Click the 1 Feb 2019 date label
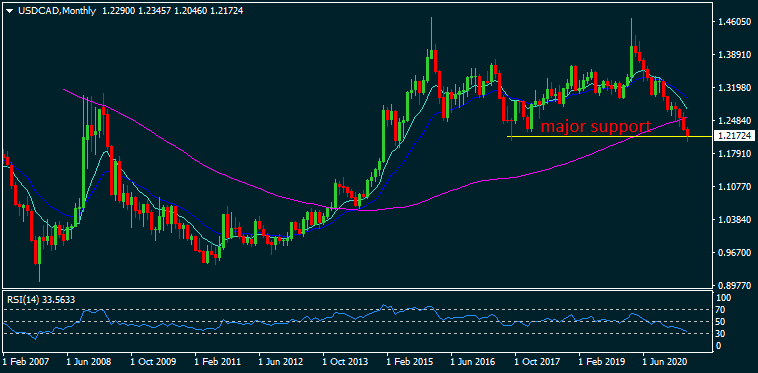The image size is (758, 373). [x=602, y=361]
